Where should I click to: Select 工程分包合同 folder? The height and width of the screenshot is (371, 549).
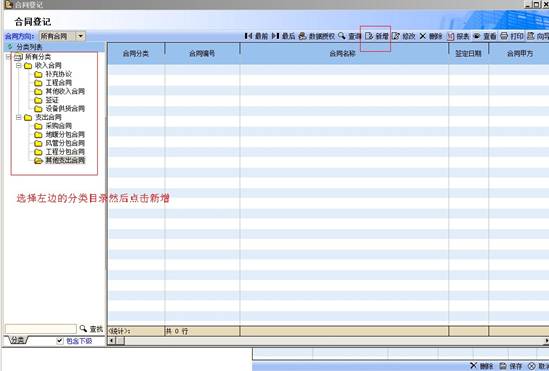[x=65, y=152]
